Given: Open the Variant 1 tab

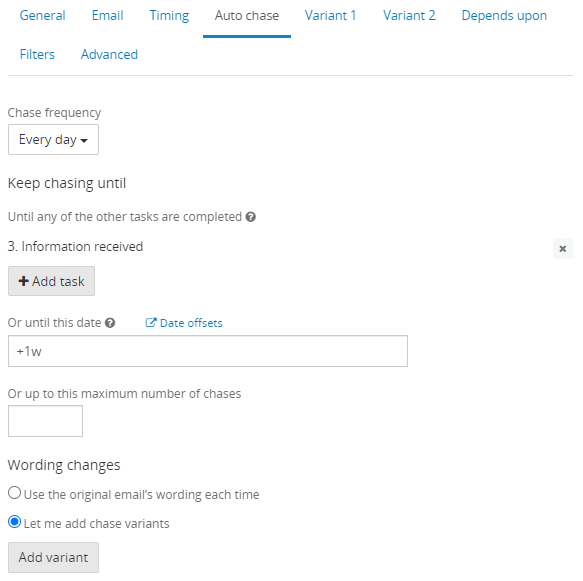Looking at the screenshot, I should click(x=331, y=16).
